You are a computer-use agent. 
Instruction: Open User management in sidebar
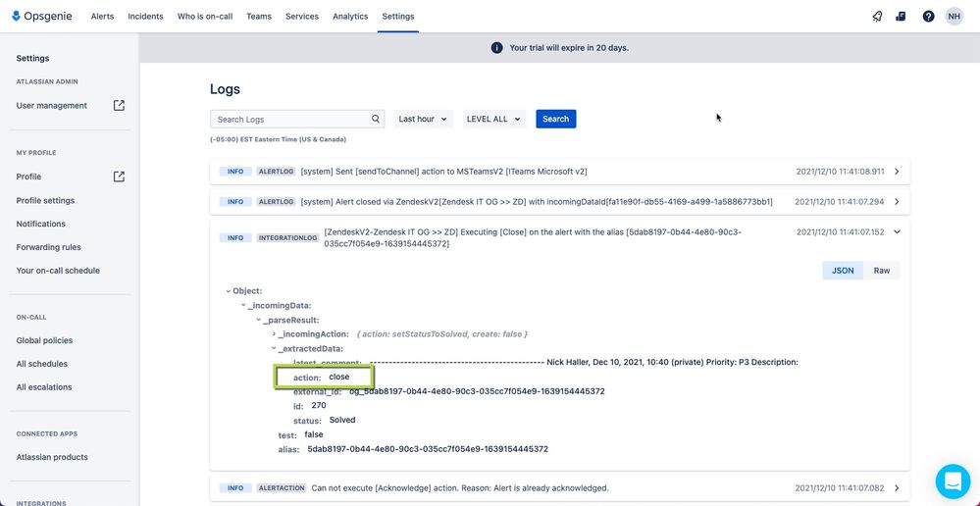coord(52,106)
